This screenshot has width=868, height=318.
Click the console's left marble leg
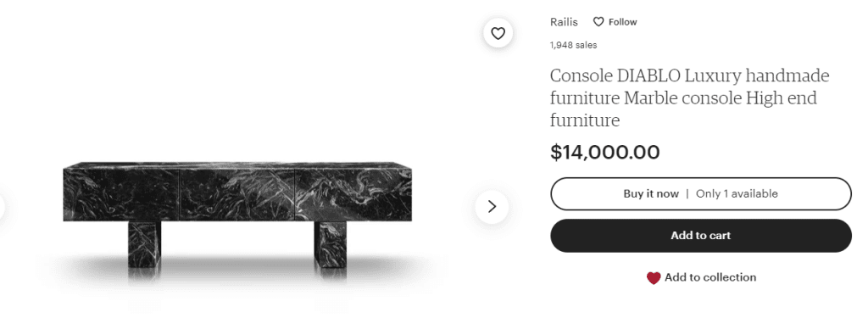pyautogui.click(x=144, y=245)
